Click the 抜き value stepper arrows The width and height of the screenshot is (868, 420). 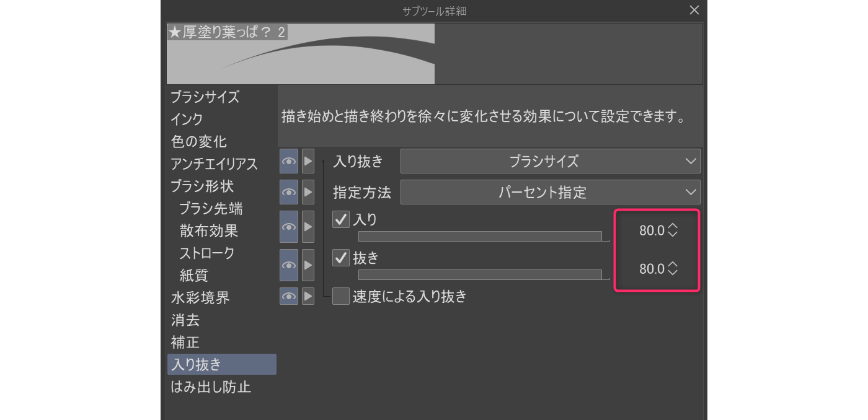click(673, 269)
